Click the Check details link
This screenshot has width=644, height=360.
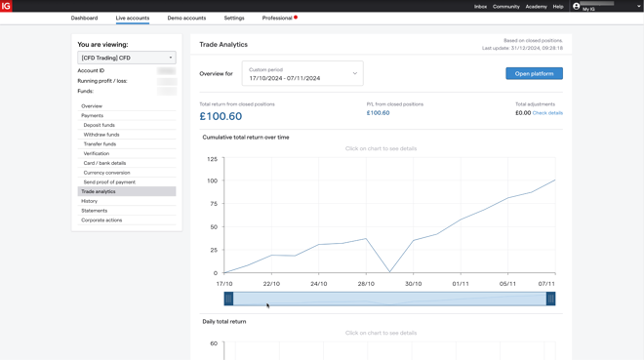547,113
